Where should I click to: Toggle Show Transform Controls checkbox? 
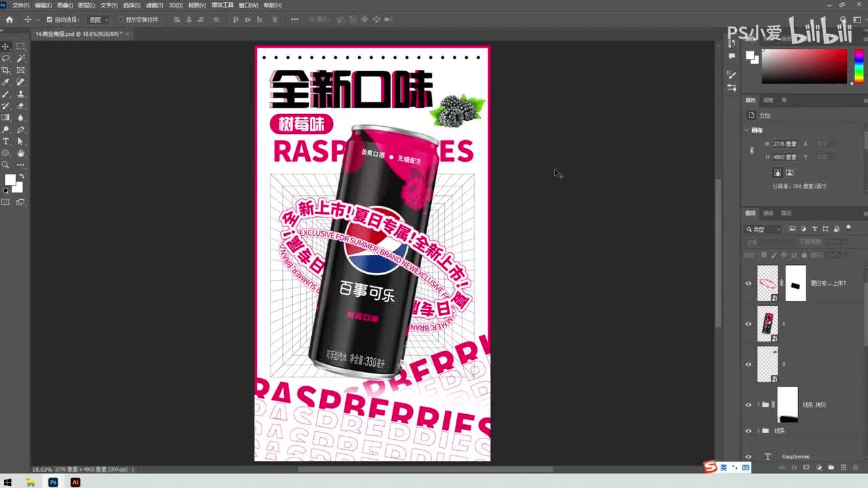[x=120, y=20]
